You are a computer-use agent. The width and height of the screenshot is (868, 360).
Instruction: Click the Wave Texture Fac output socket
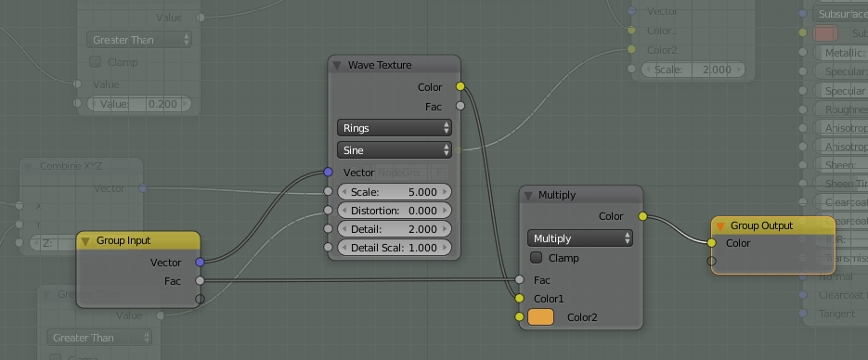[x=460, y=106]
